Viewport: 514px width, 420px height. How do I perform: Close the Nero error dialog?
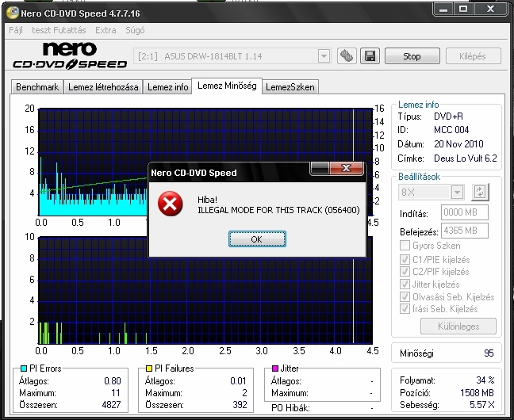click(x=346, y=168)
